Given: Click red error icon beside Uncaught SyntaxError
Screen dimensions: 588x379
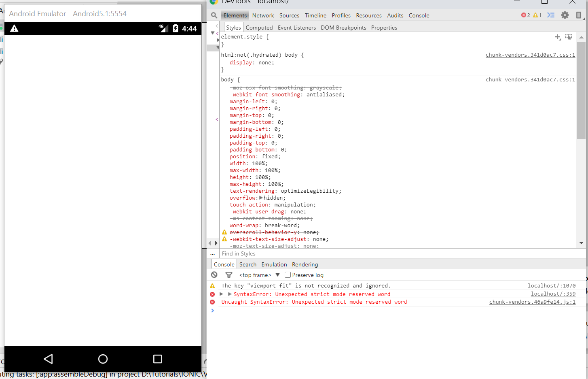Looking at the screenshot, I should coord(212,302).
